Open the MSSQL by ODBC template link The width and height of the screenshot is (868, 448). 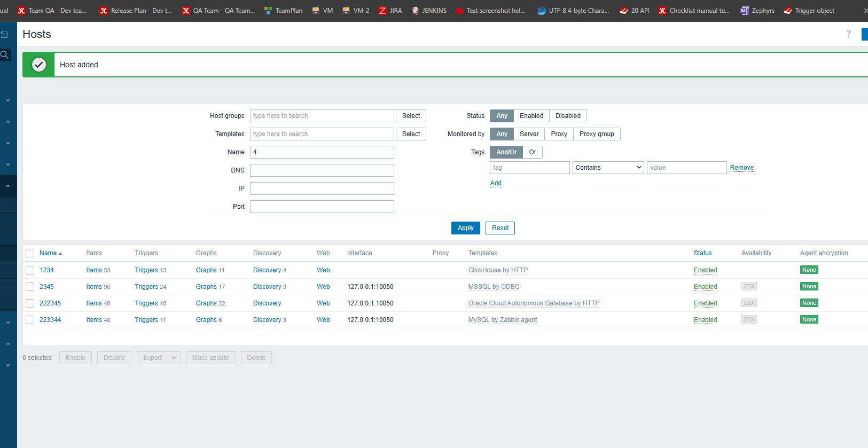494,287
